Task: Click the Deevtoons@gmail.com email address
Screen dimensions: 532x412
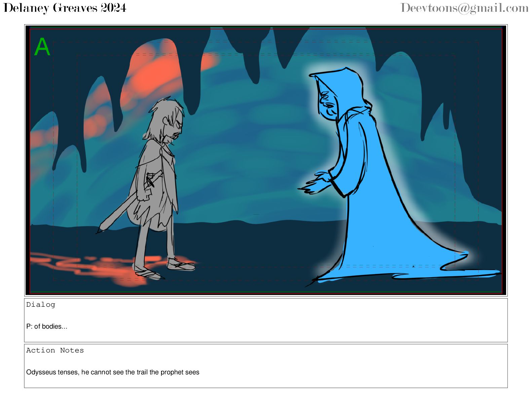Action: pyautogui.click(x=464, y=8)
